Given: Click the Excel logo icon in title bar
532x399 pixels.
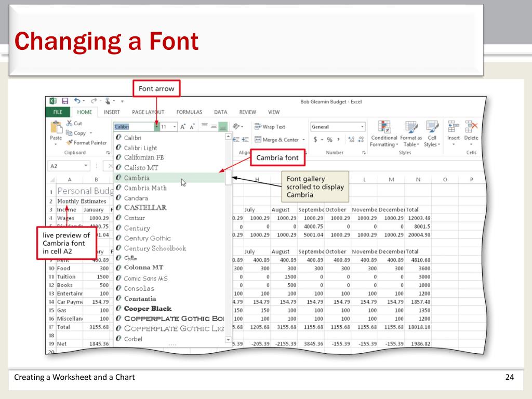Looking at the screenshot, I should point(54,101).
